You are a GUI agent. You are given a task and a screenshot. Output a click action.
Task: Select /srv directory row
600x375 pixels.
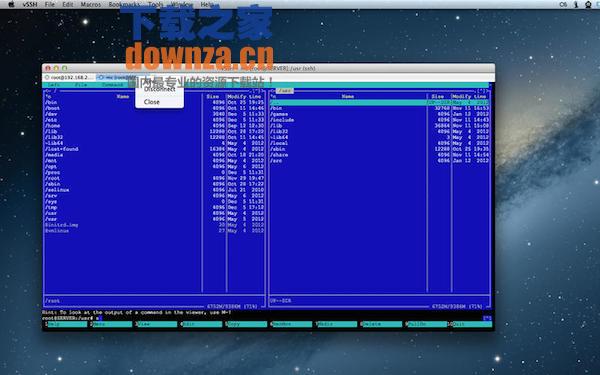(154, 196)
